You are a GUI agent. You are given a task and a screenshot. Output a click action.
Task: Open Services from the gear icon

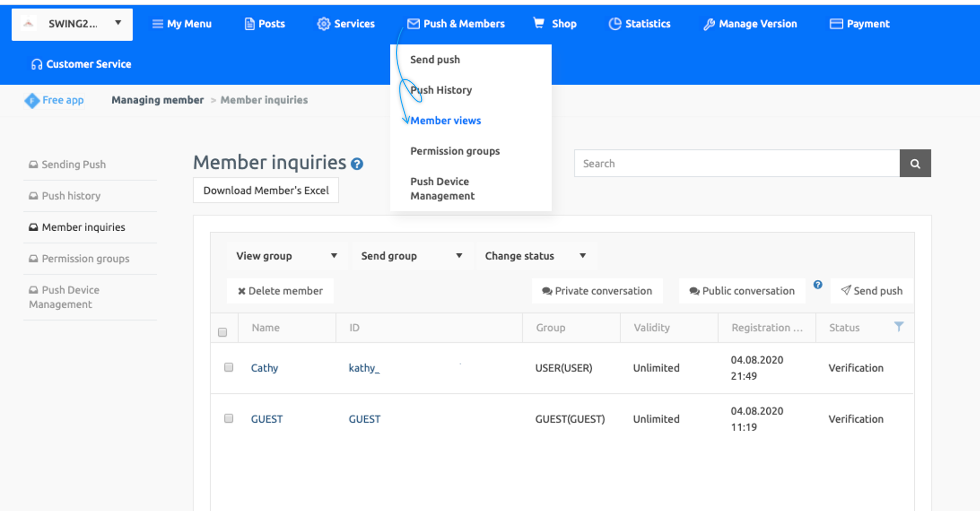(324, 24)
